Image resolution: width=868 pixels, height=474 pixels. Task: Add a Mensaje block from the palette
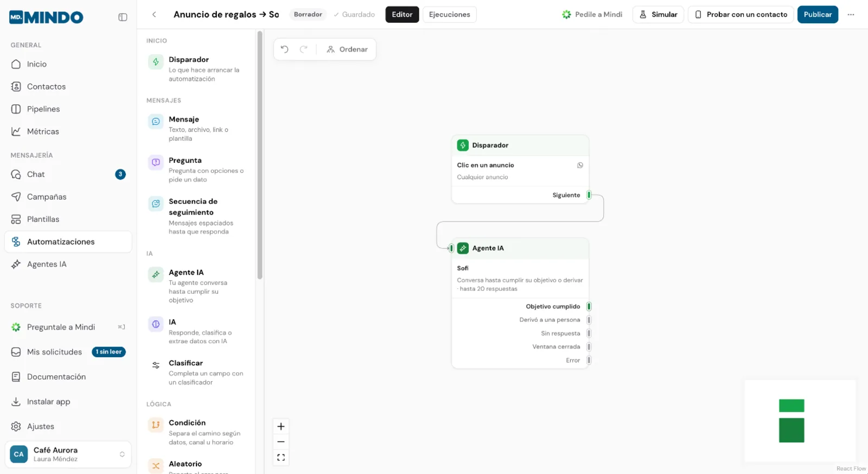[196, 129]
